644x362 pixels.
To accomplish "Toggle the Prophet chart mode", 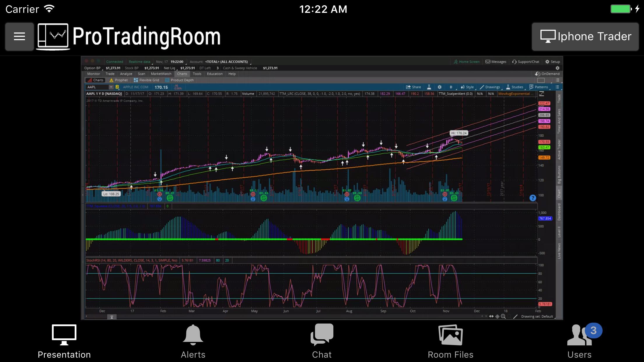I will pos(119,80).
